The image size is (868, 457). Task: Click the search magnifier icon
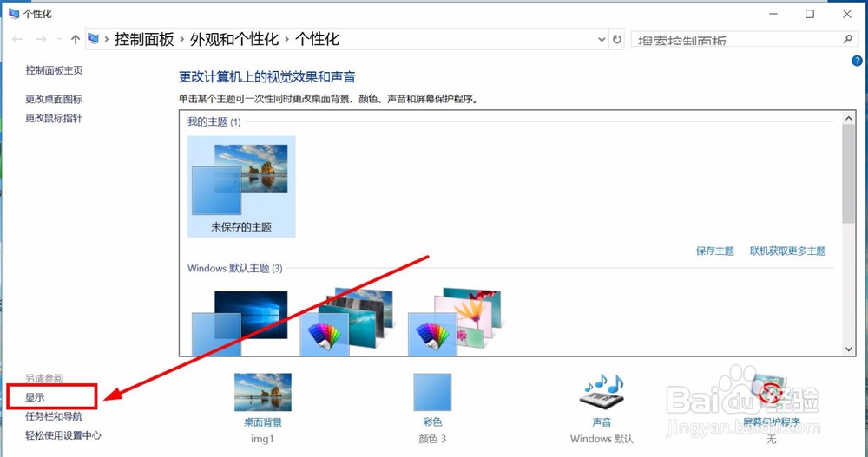point(847,39)
